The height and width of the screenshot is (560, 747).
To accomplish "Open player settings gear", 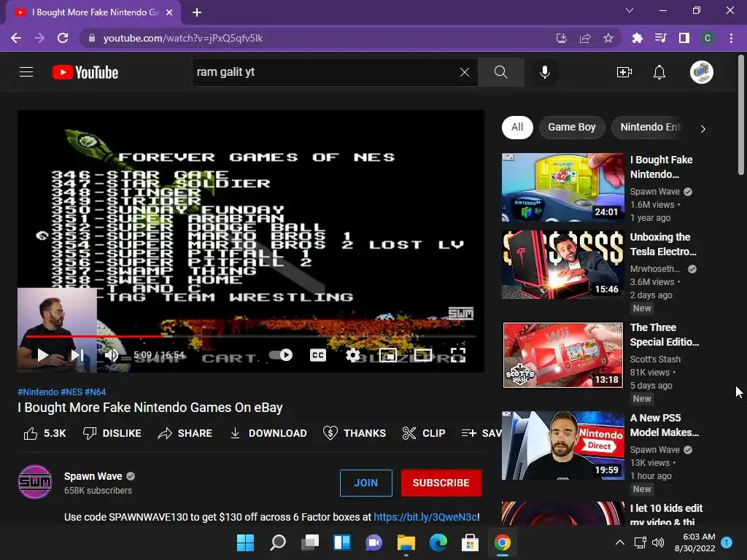I will 352,355.
